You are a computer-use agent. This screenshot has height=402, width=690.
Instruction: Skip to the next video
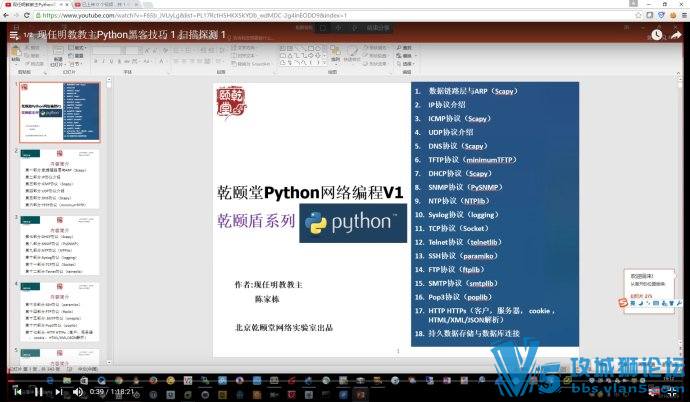59,391
